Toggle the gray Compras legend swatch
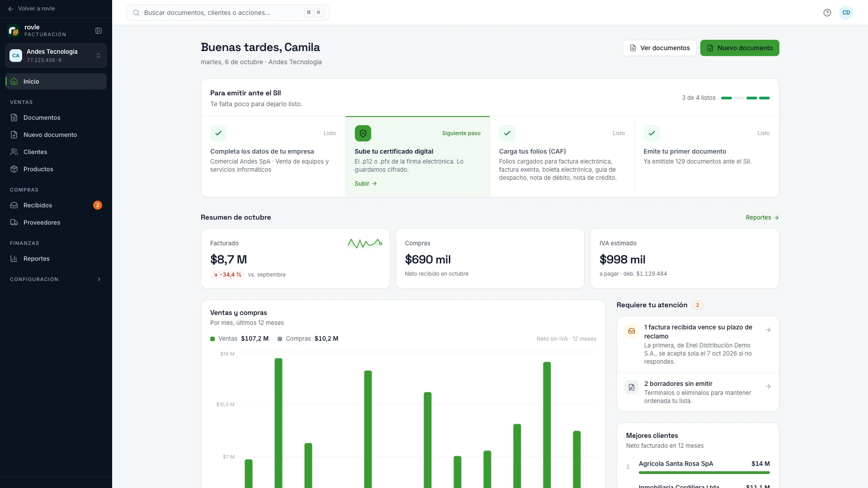Screen dimensions: 868x488 pyautogui.click(x=280, y=339)
